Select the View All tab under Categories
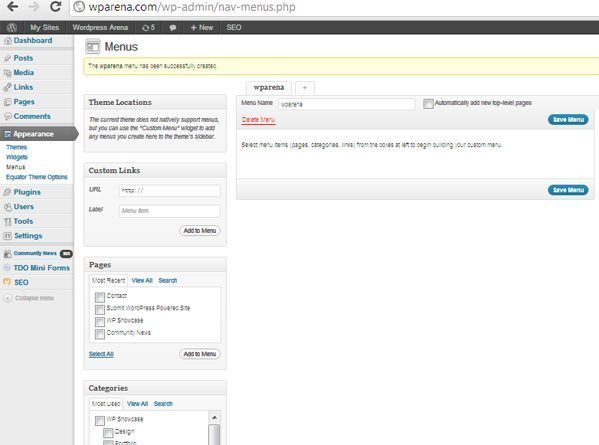The height and width of the screenshot is (445, 599). (138, 404)
